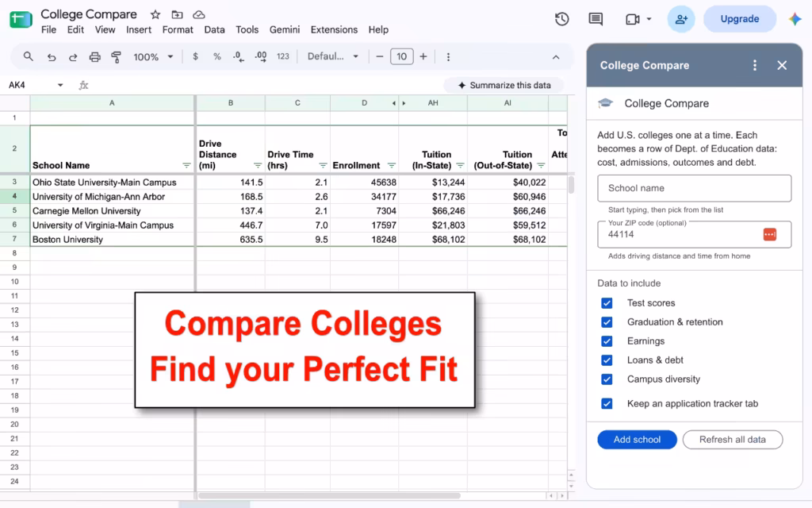Toggle Keep an application tracker tab
This screenshot has height=508, width=812.
pos(607,404)
